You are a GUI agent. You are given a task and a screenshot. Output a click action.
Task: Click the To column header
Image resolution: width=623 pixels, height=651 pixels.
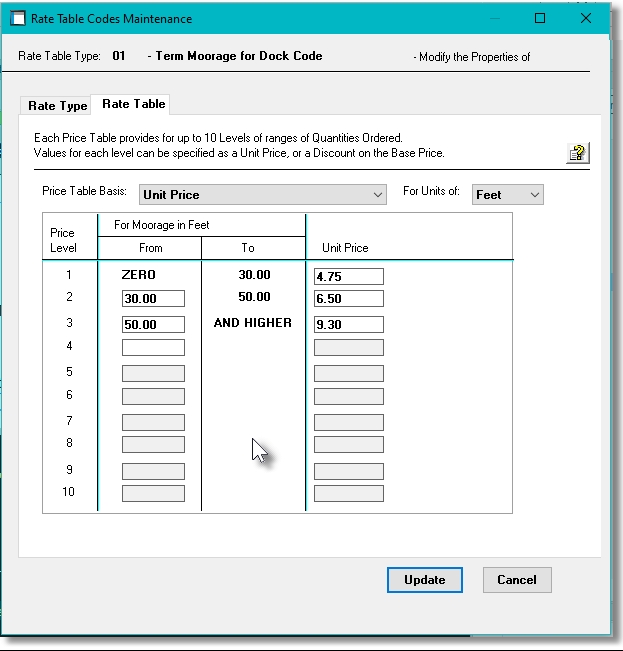click(x=248, y=248)
